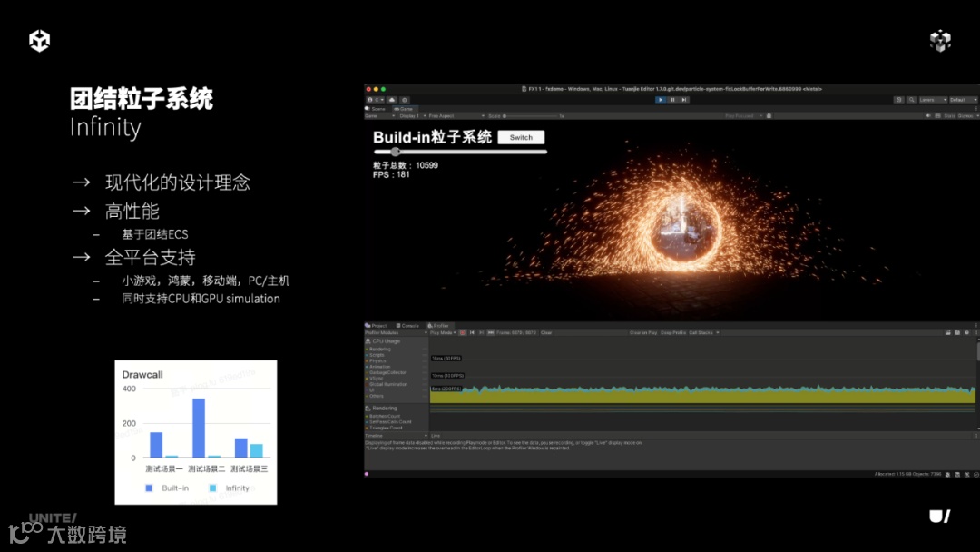Click the rightmost icon in the status bar
Image resolution: width=980 pixels, height=552 pixels.
(976, 475)
